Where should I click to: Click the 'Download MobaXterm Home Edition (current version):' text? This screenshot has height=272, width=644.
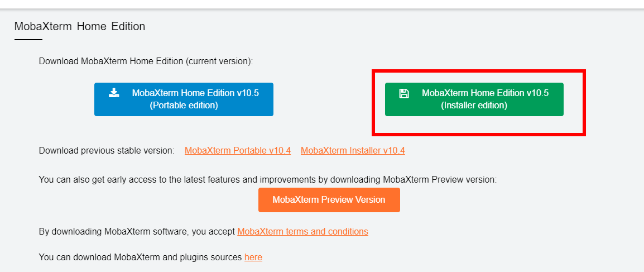[x=146, y=61]
